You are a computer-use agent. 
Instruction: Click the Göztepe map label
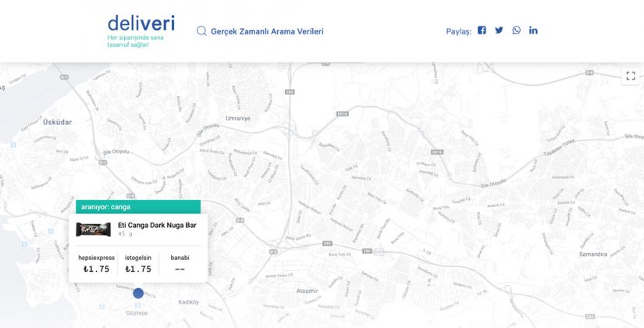137,313
